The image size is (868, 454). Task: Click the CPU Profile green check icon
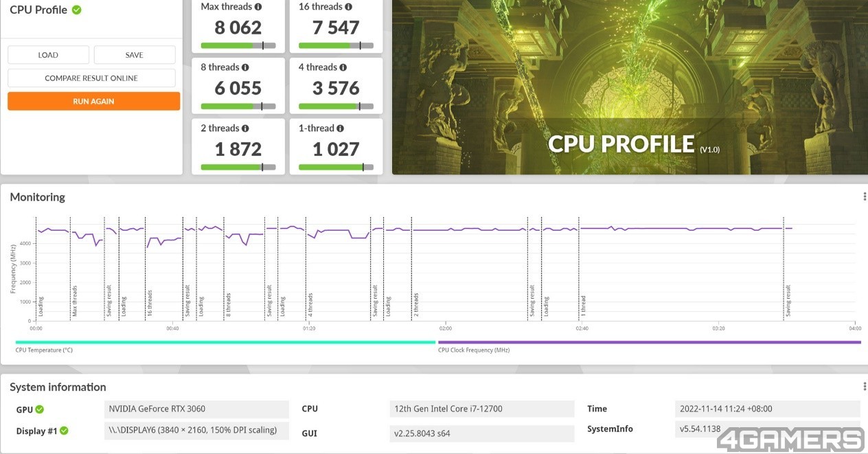click(x=76, y=10)
